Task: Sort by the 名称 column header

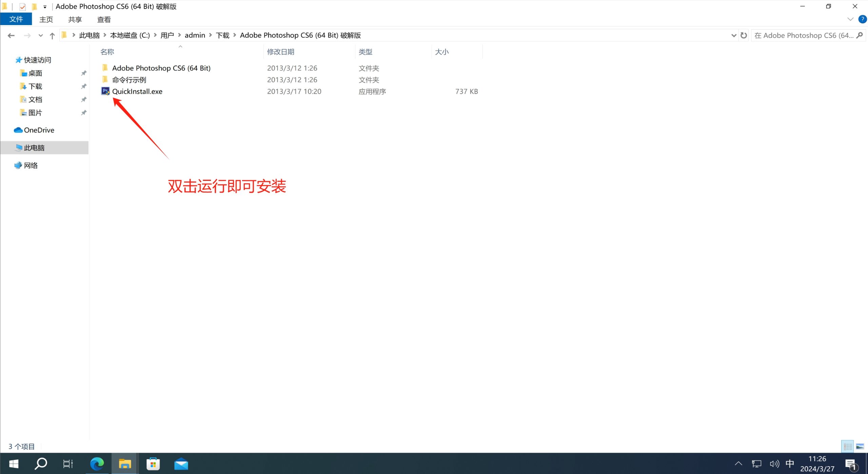Action: (x=107, y=52)
